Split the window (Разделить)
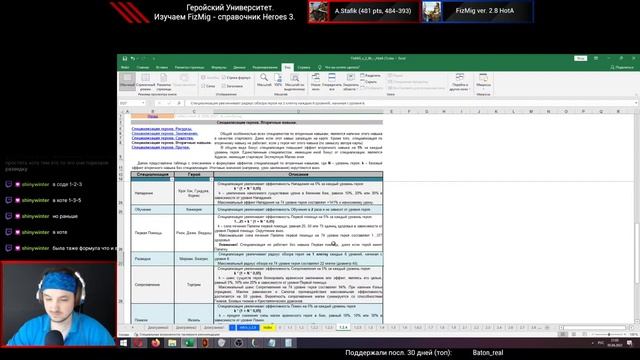Viewport: 640px width, 360px height. click(x=370, y=76)
